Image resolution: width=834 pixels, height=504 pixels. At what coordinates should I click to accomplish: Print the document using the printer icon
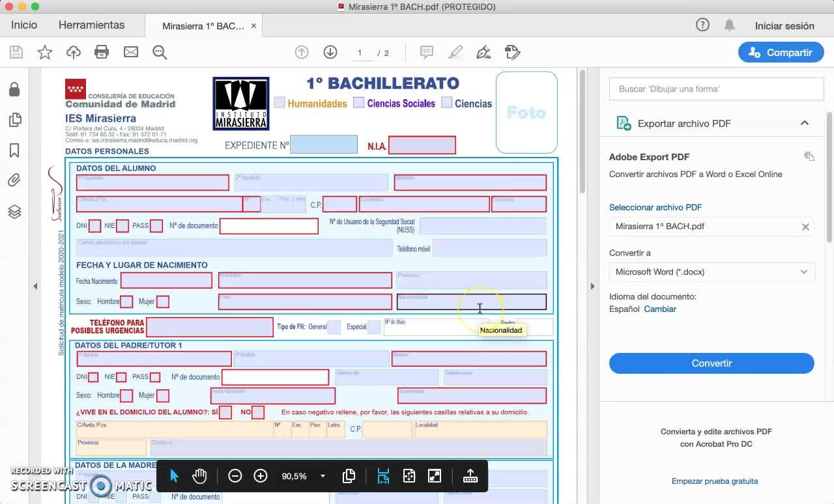point(102,53)
